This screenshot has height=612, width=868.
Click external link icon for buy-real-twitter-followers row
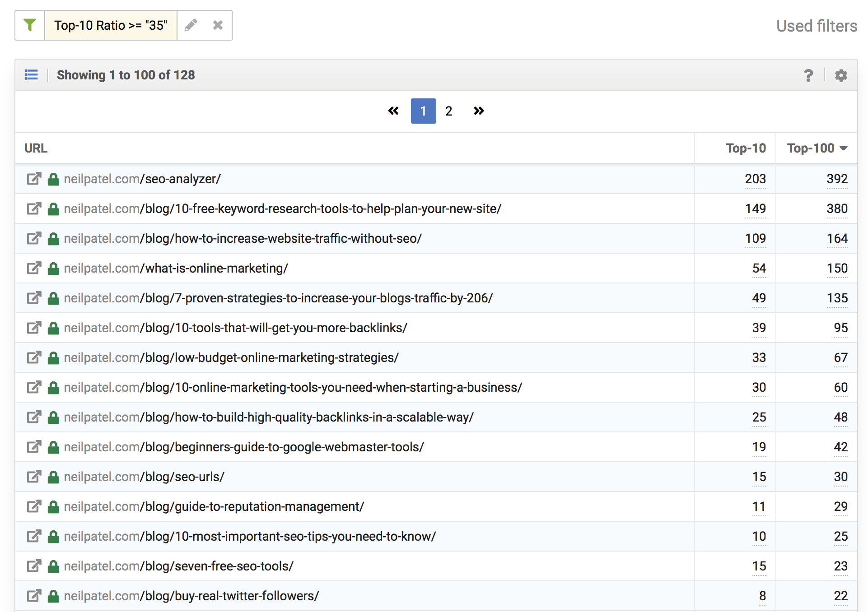pyautogui.click(x=34, y=596)
